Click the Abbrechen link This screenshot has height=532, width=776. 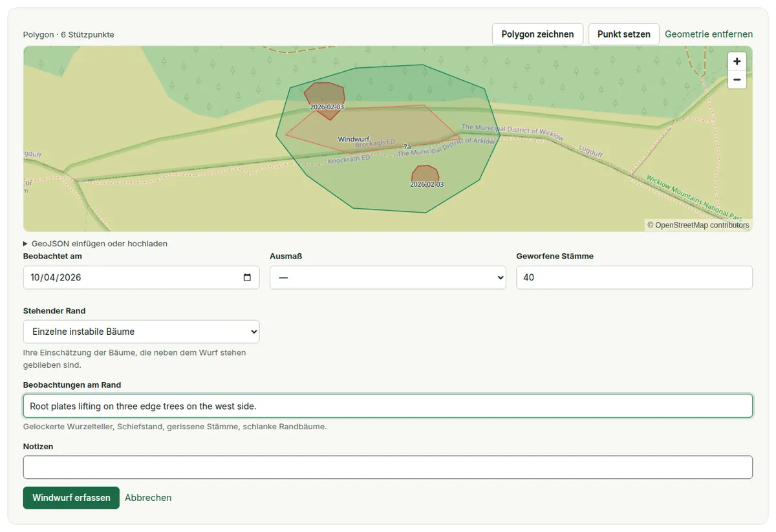148,498
